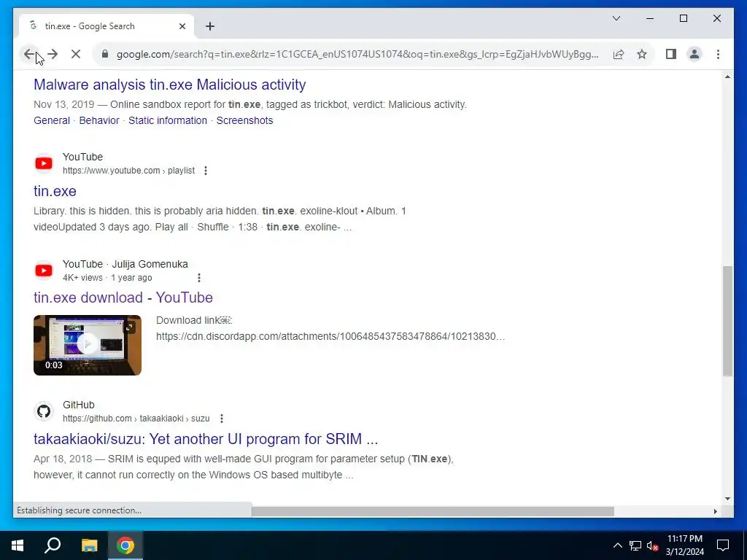Open Malware analysis tin.exe Malicious activity result

click(169, 85)
